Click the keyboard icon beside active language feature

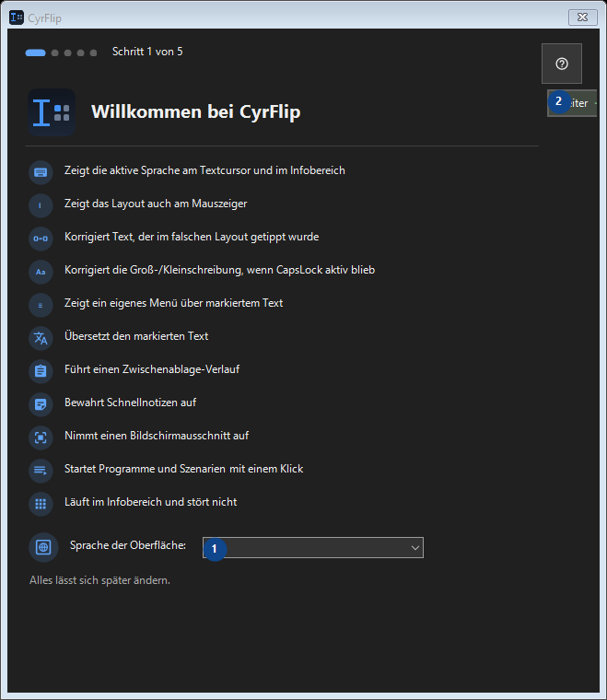click(41, 172)
